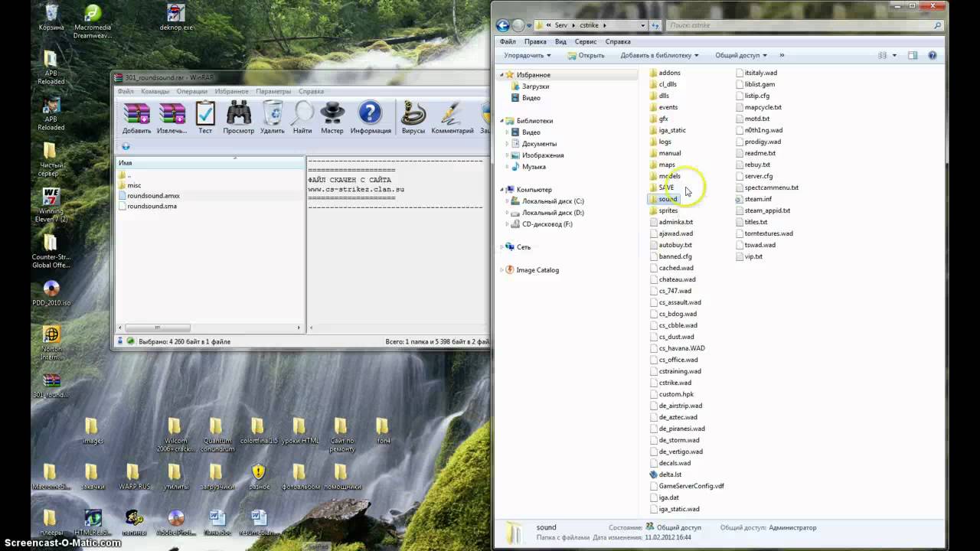Viewport: 980px width, 551px height.
Task: Open the address bar history dropdown arrow
Action: point(644,25)
